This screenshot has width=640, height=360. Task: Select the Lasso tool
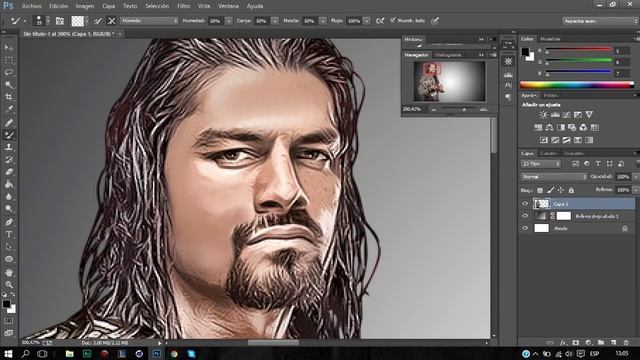[9, 73]
